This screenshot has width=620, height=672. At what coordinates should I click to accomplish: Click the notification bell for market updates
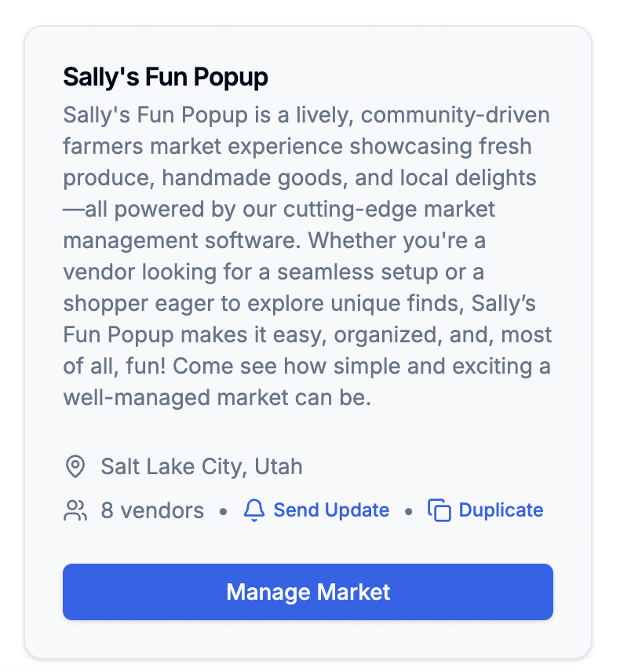253,510
